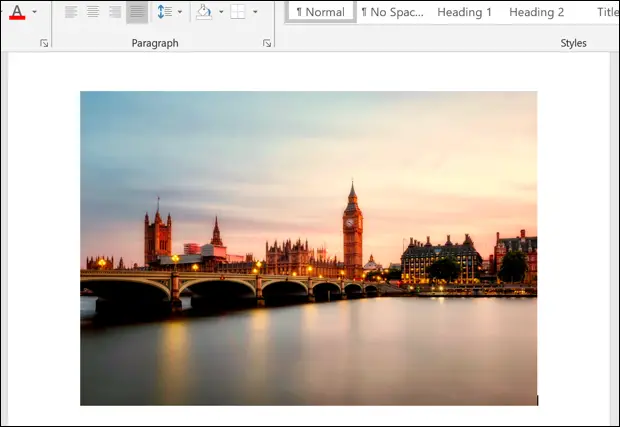
Task: Apply Heading 2 style
Action: click(x=537, y=12)
